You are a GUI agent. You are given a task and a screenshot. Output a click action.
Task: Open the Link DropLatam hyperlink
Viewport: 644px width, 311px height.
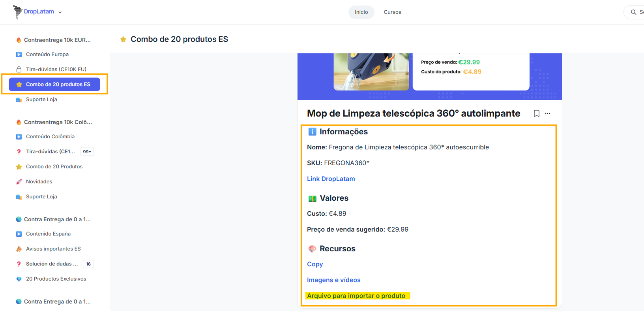pyautogui.click(x=331, y=179)
